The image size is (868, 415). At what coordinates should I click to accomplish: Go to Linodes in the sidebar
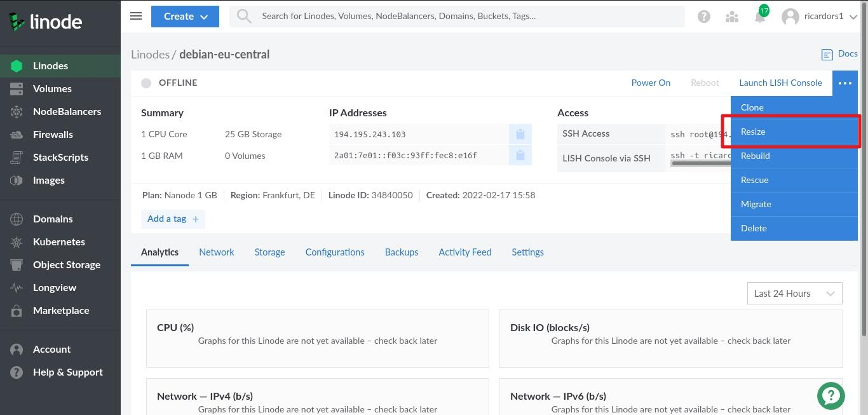(x=60, y=66)
